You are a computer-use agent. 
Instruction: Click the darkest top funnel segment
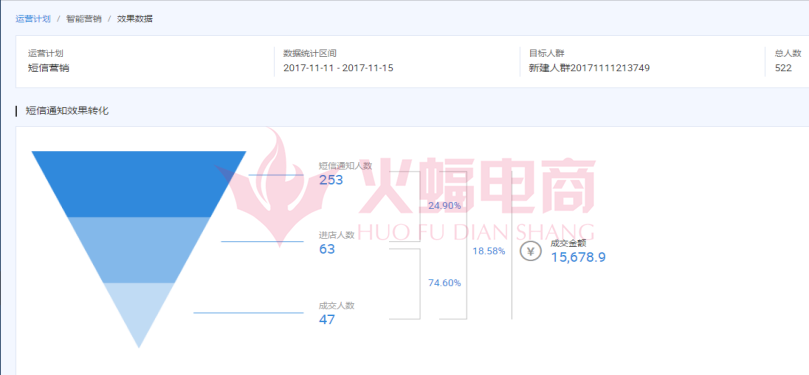click(139, 184)
